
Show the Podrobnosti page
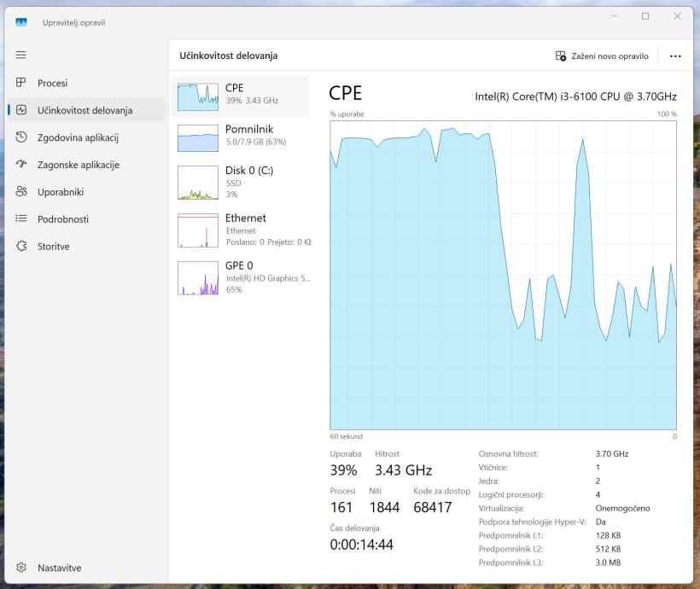(86, 219)
